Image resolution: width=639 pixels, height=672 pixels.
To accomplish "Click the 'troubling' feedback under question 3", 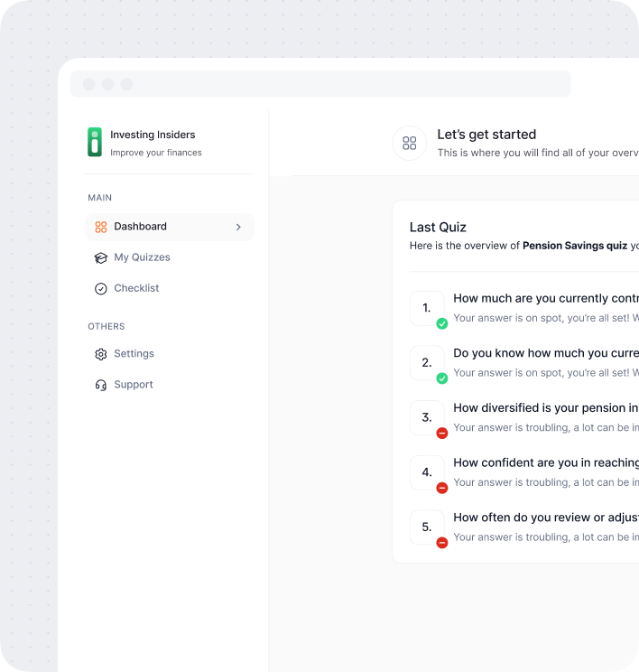I will click(546, 428).
